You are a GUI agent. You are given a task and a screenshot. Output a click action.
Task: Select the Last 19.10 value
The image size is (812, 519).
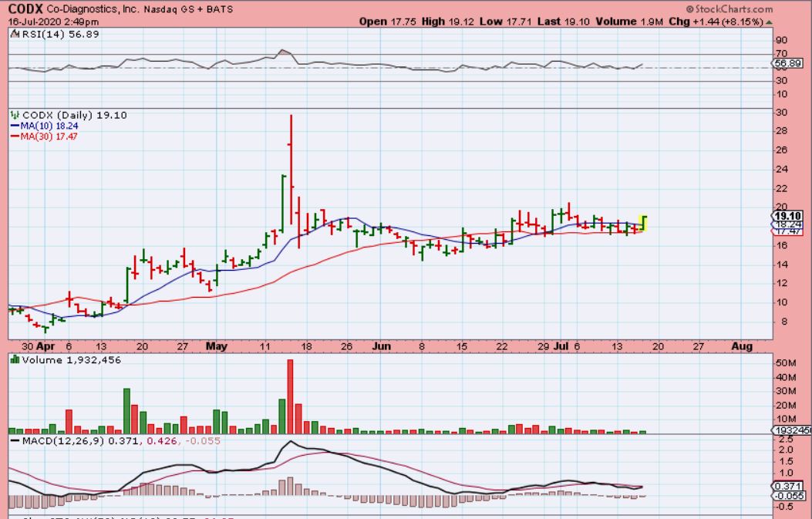point(564,22)
